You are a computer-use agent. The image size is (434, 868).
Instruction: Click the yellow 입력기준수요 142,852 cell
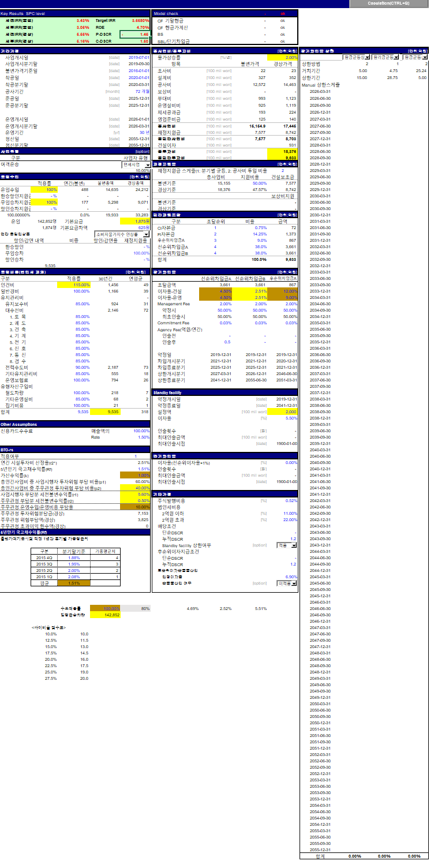click(x=104, y=615)
